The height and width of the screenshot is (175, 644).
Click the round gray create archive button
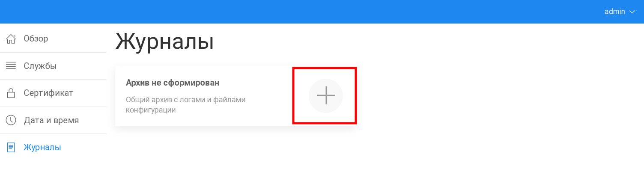pos(326,96)
